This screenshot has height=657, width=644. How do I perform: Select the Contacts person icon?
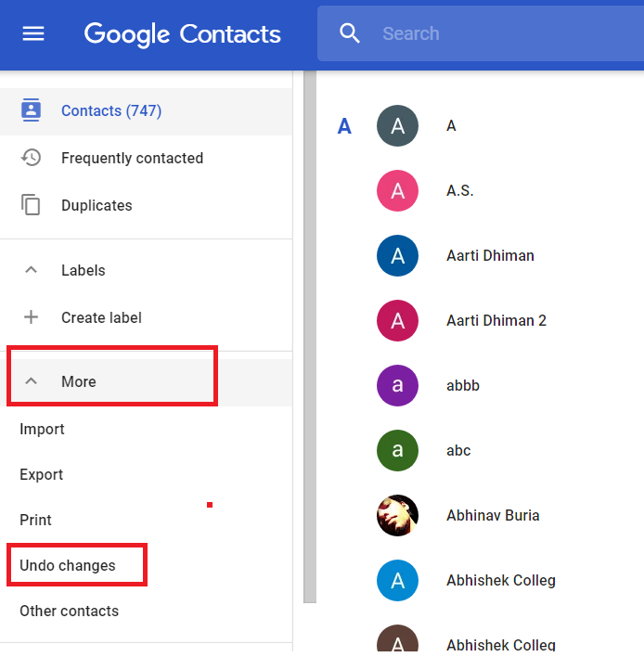(x=31, y=110)
